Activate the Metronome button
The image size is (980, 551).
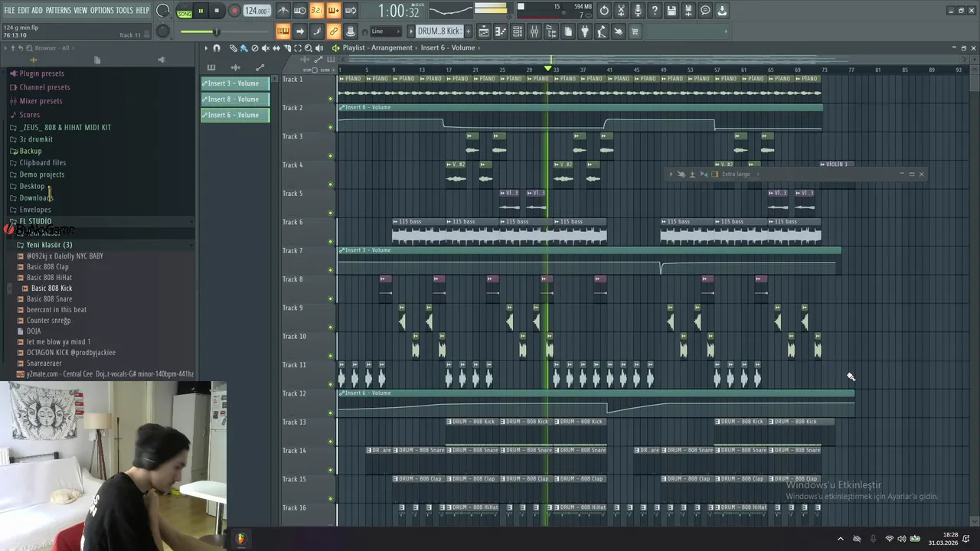click(283, 11)
